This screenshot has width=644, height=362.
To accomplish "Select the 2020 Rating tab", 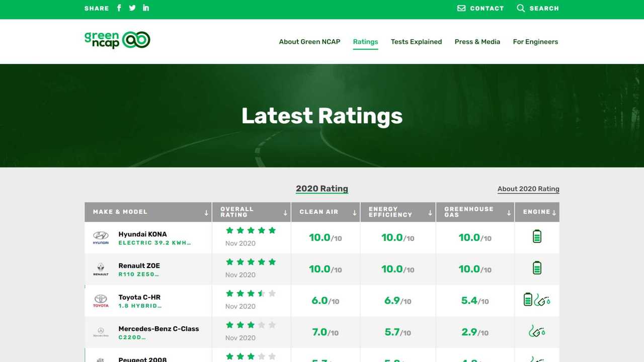I will coord(322,189).
